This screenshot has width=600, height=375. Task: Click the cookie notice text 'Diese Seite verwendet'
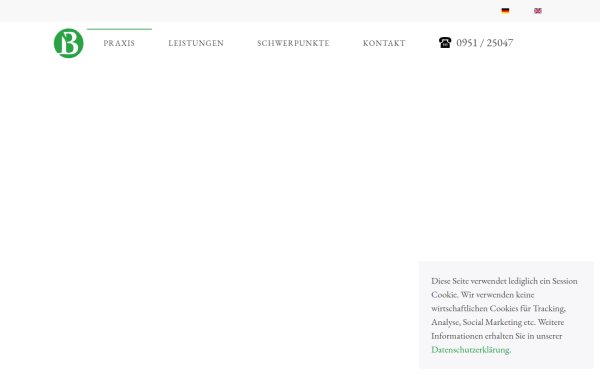tap(469, 281)
